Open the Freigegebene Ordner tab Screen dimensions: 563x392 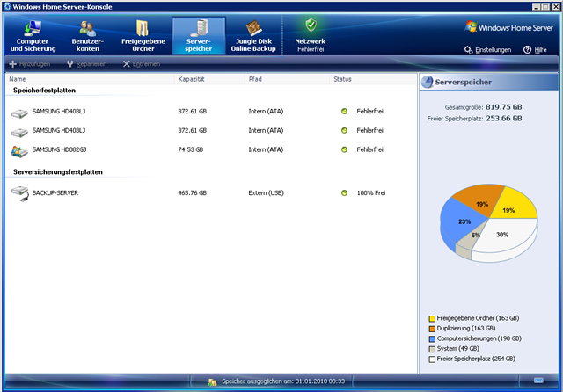[143, 36]
